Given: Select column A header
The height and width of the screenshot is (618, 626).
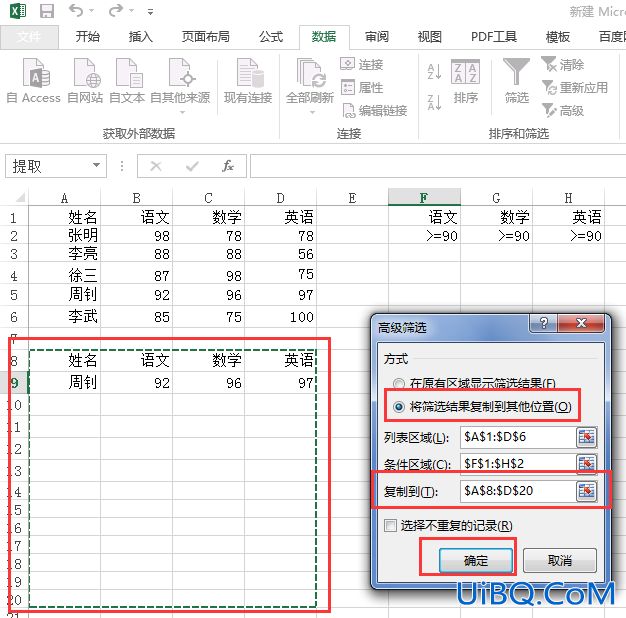Looking at the screenshot, I should (x=64, y=197).
